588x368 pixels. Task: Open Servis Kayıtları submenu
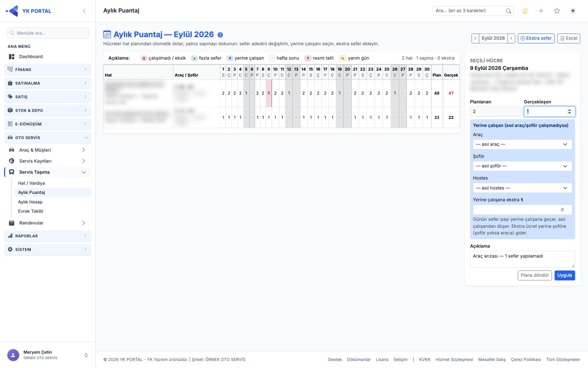coord(48,161)
